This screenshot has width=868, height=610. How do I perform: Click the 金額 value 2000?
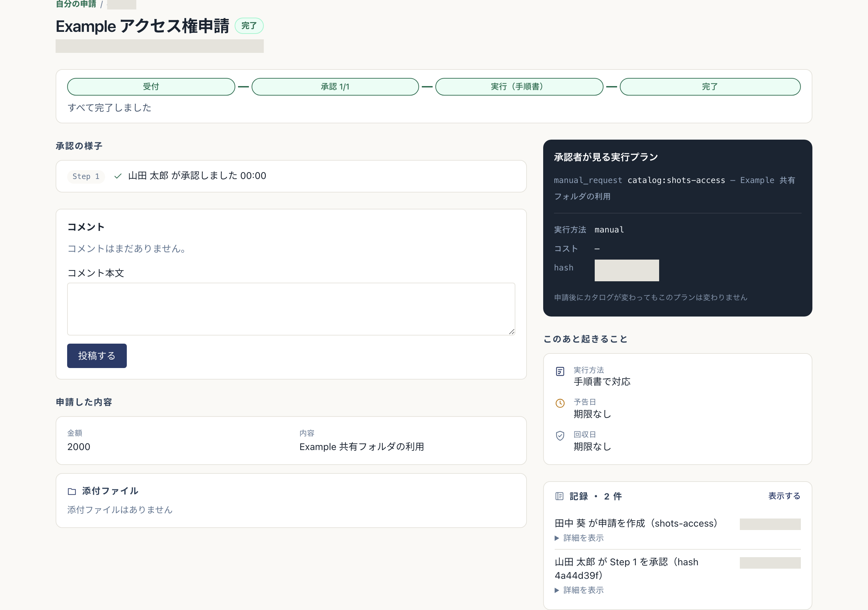79,447
